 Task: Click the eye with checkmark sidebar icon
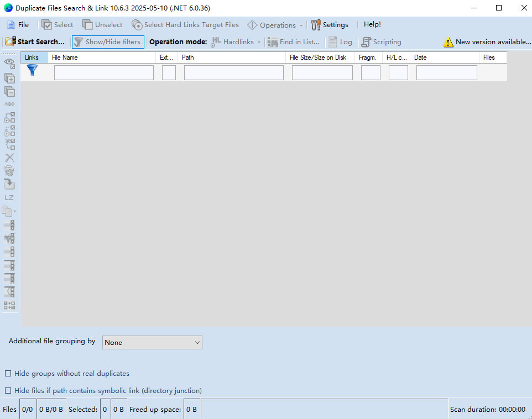(9, 64)
